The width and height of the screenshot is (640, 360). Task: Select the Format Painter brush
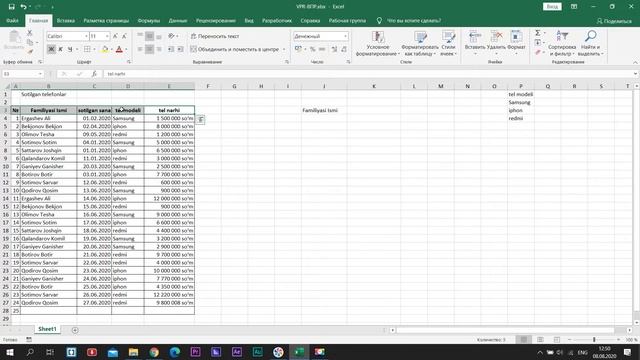30,51
